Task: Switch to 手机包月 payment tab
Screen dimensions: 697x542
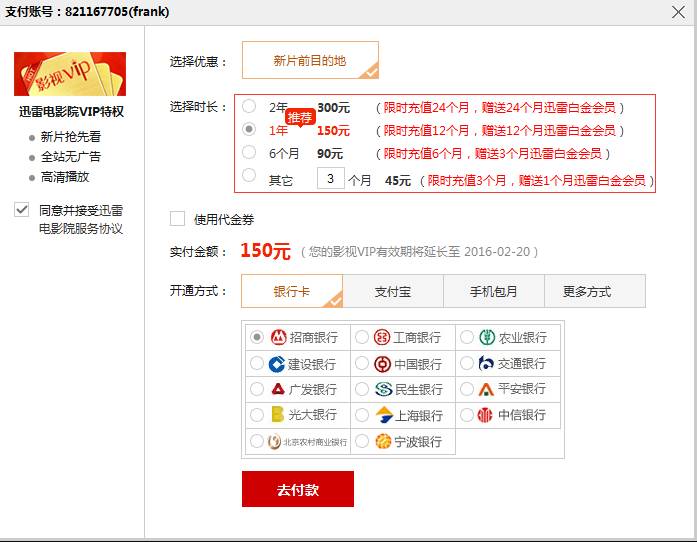Action: coord(494,291)
